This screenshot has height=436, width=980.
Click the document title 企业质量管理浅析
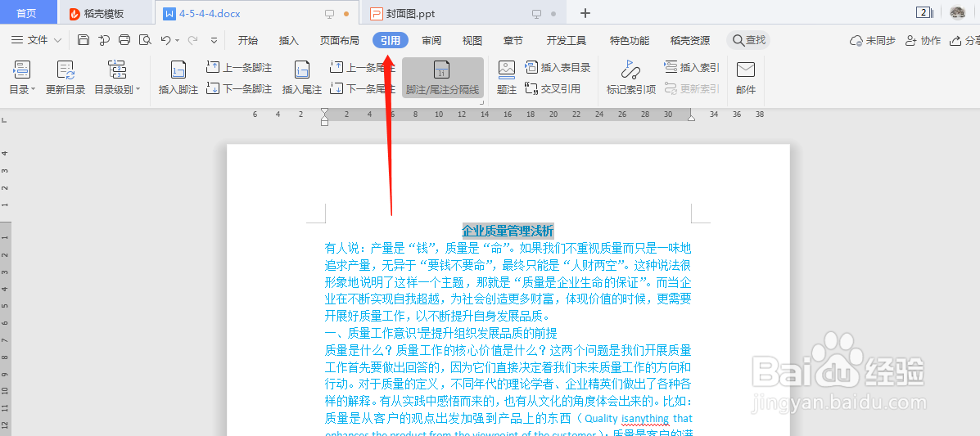pyautogui.click(x=508, y=231)
